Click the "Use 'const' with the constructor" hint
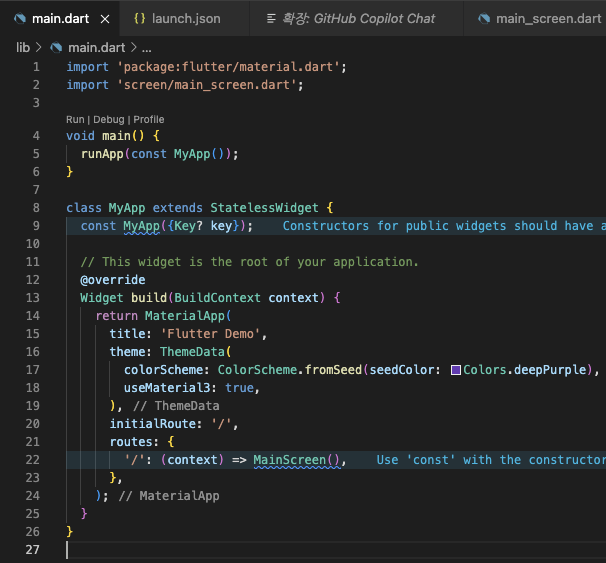 [491, 460]
